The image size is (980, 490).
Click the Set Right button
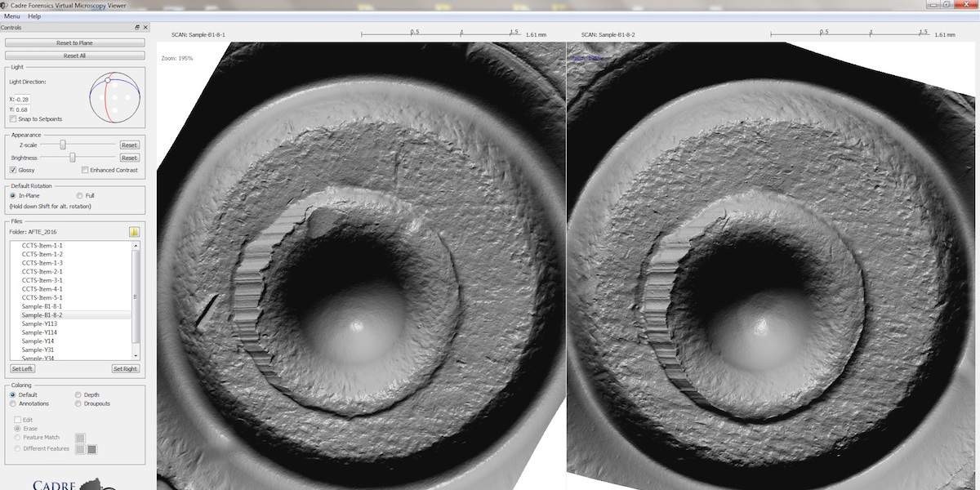coord(125,369)
